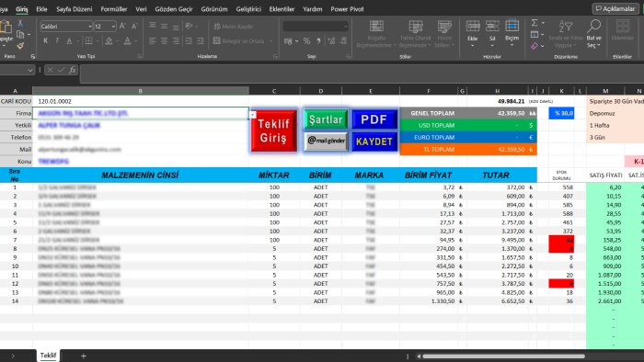Open the Power Pivot tab
The width and height of the screenshot is (644, 362).
pyautogui.click(x=347, y=8)
